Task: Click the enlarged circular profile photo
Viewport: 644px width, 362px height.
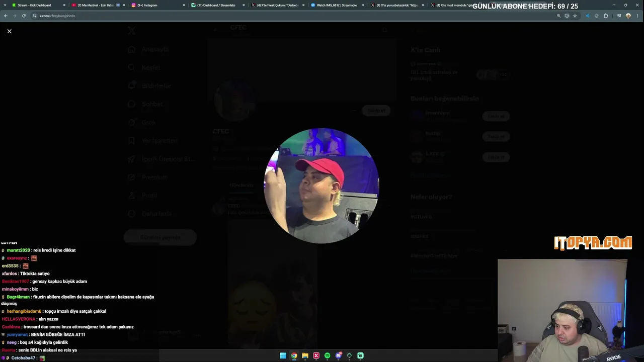Action: pos(321,186)
